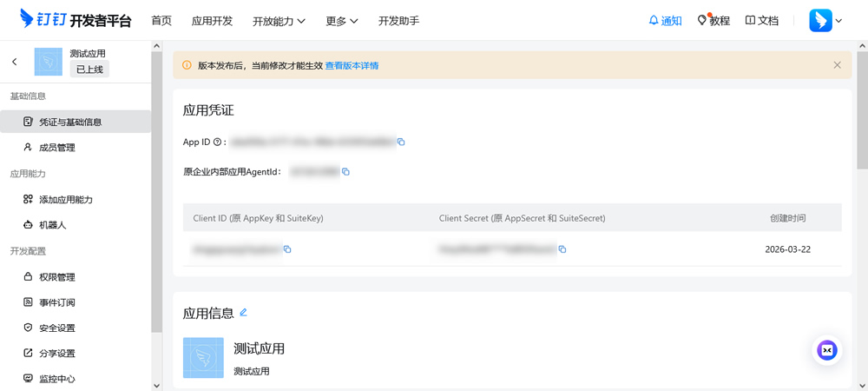Expand the 开放能力 dropdown menu
The image size is (868, 391).
(x=279, y=21)
